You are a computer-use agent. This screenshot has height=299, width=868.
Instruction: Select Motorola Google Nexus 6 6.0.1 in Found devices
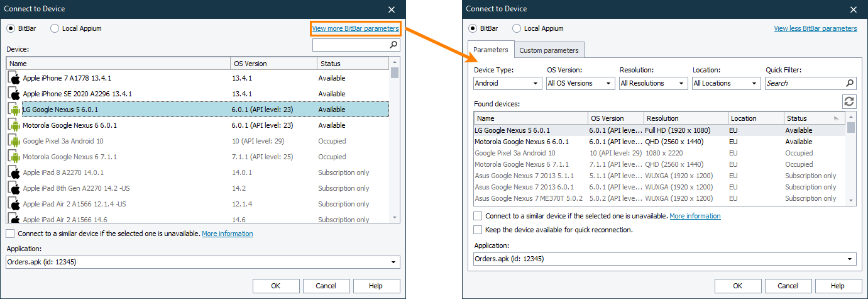click(522, 142)
